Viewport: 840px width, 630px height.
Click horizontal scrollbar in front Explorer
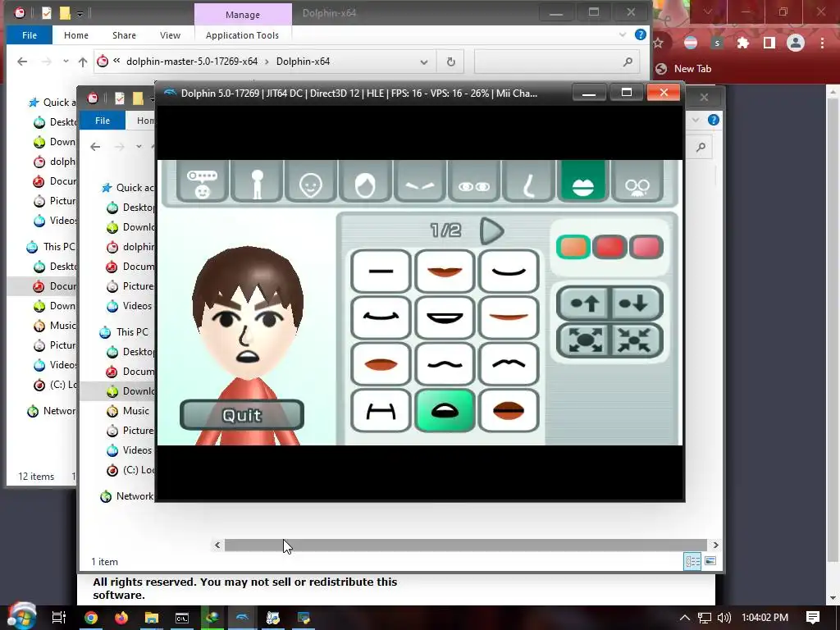(466, 545)
